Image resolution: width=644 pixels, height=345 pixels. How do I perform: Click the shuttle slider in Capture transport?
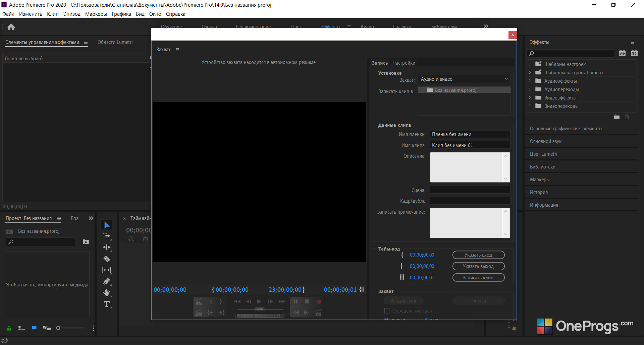coord(260,309)
